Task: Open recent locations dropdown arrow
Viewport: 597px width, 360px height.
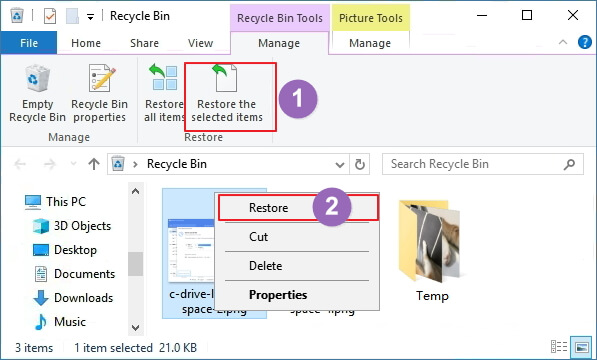Action: pos(73,164)
